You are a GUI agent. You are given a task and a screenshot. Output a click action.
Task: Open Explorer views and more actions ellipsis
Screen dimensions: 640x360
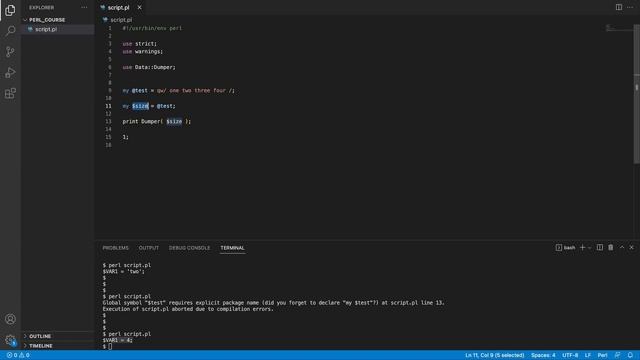[84, 7]
